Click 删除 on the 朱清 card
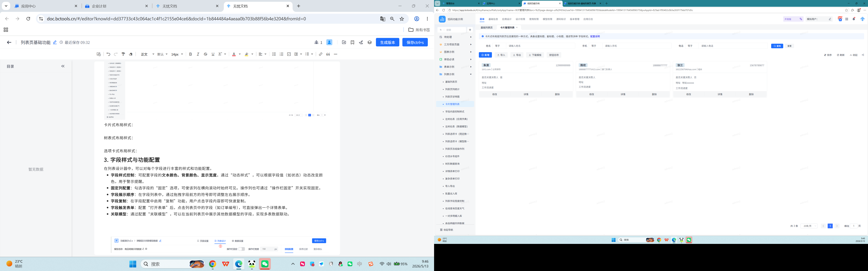This screenshot has height=271, width=868. click(x=557, y=95)
